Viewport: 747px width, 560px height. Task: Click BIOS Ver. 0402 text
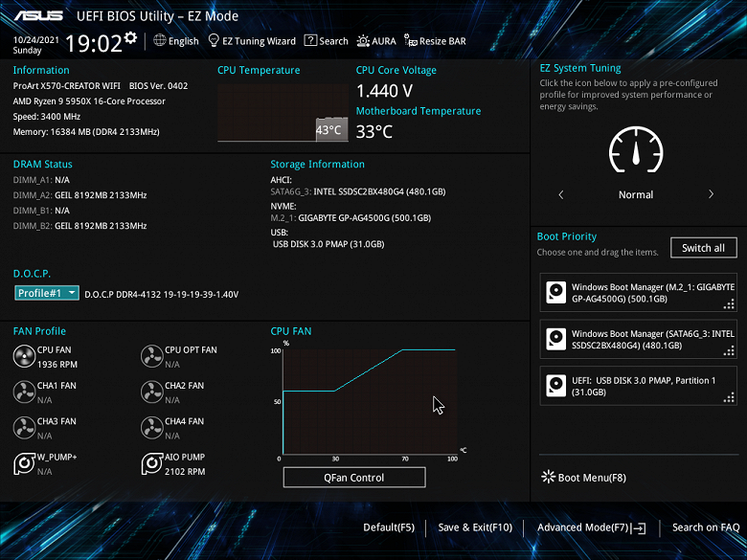(x=159, y=86)
